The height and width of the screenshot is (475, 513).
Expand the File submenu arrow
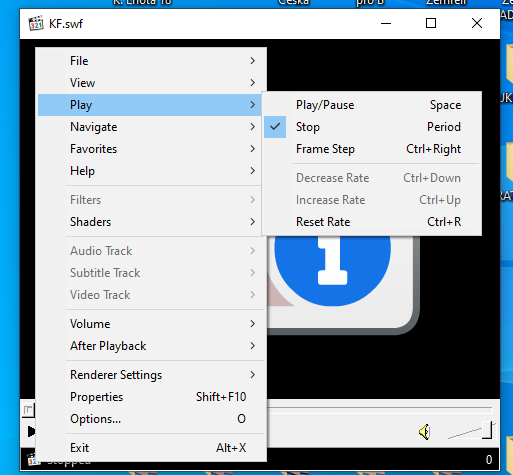click(x=253, y=61)
